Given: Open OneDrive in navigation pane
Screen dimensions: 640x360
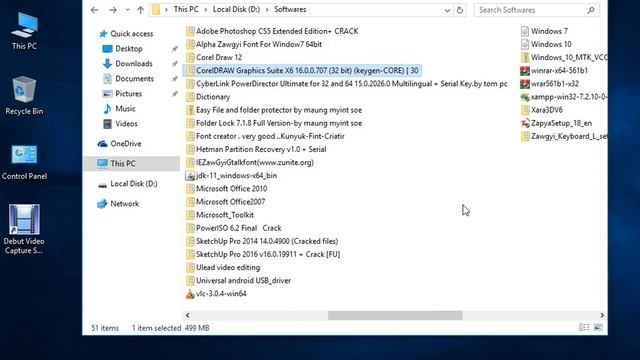Looking at the screenshot, I should [119, 144].
